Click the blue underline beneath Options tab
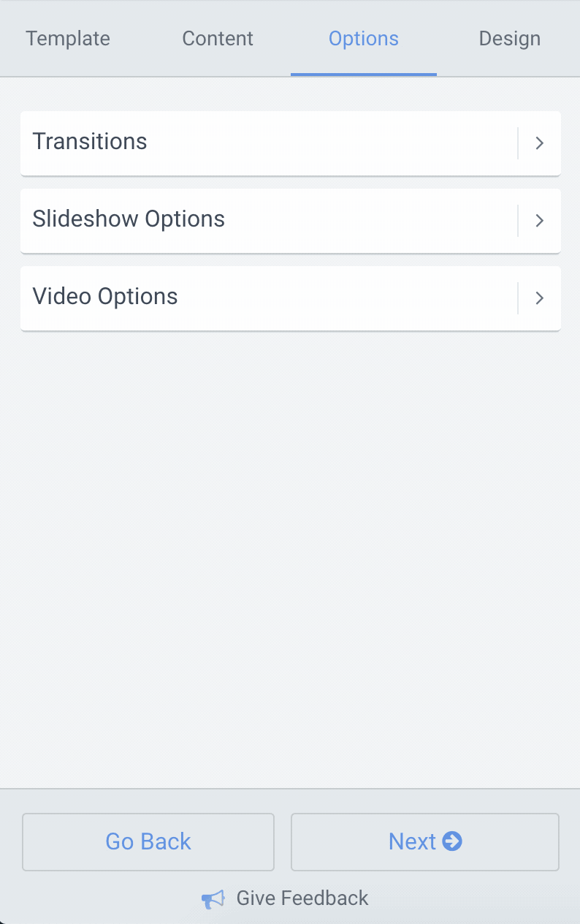580x924 pixels. [x=364, y=75]
